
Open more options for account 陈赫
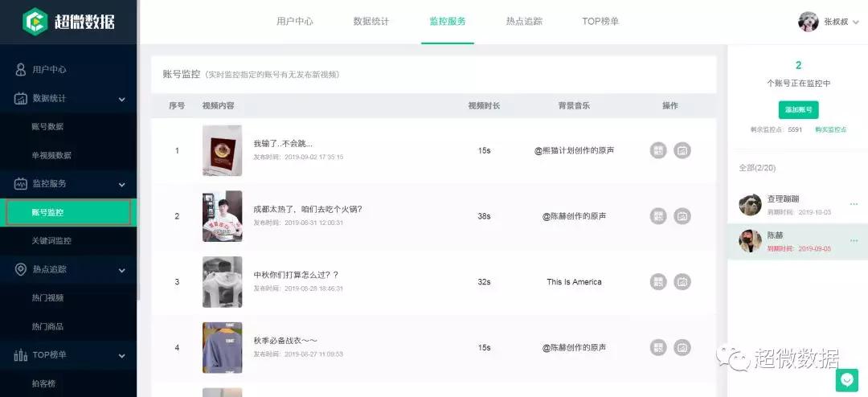tap(854, 241)
